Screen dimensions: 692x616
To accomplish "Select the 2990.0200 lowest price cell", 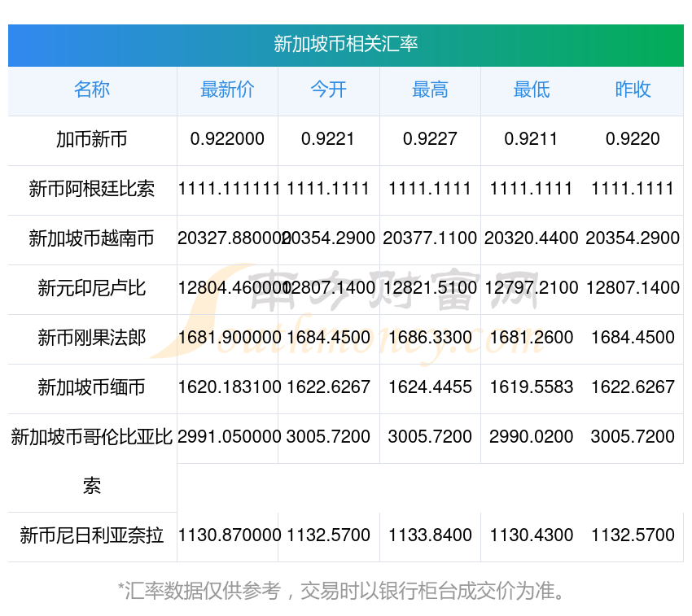I will click(531, 437).
